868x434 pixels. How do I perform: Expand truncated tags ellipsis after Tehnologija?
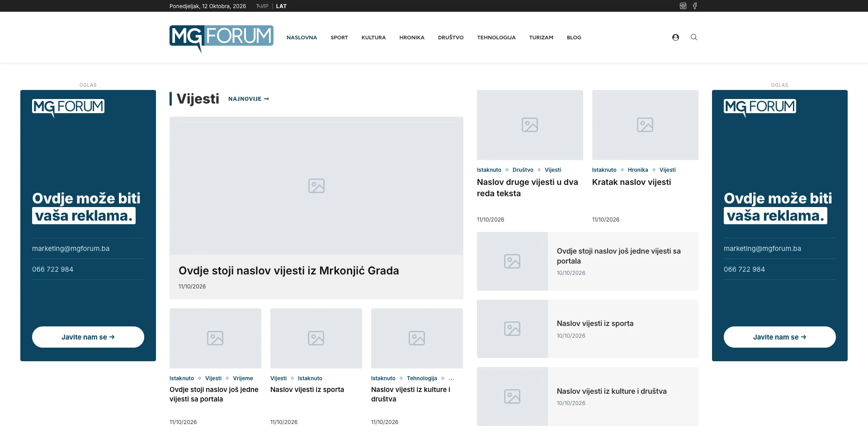[451, 378]
